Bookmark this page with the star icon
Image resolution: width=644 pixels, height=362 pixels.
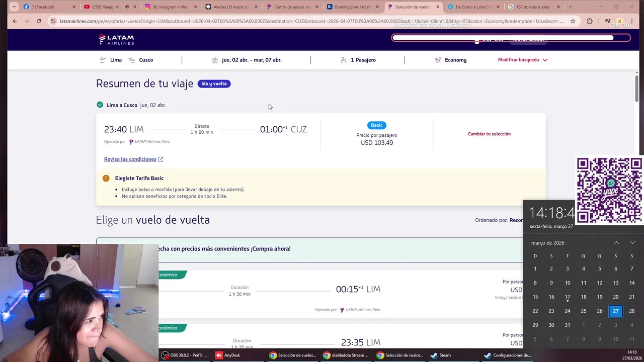tap(573, 21)
